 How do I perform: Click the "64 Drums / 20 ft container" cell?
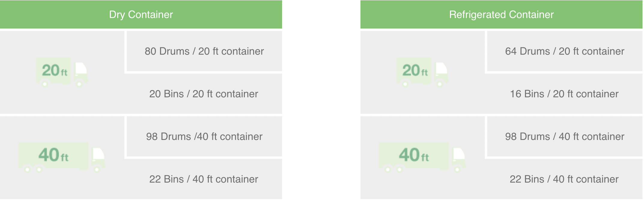pyautogui.click(x=565, y=51)
